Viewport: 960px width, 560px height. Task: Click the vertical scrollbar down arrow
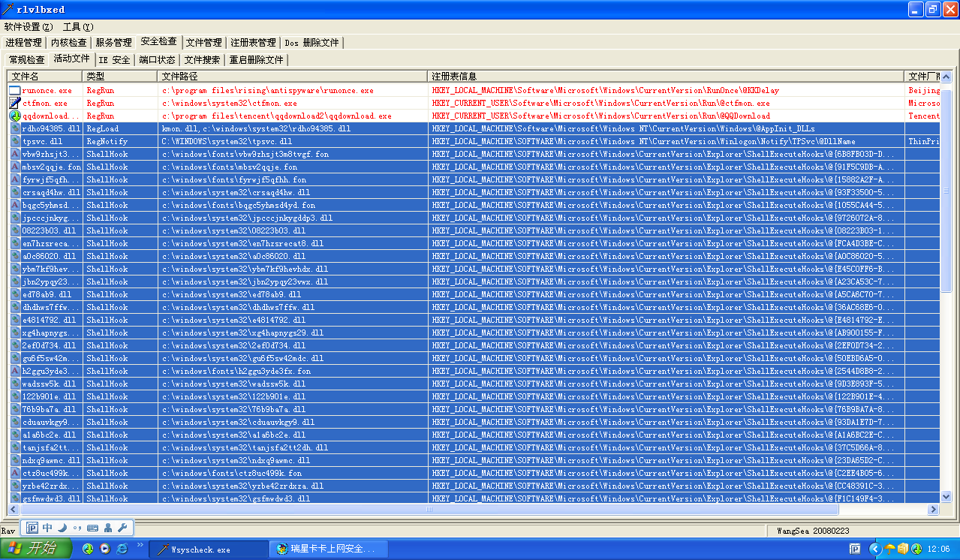pos(946,496)
